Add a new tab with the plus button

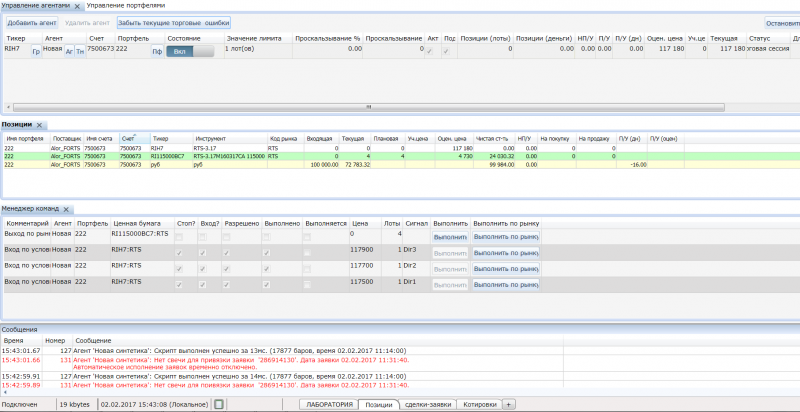coord(508,404)
